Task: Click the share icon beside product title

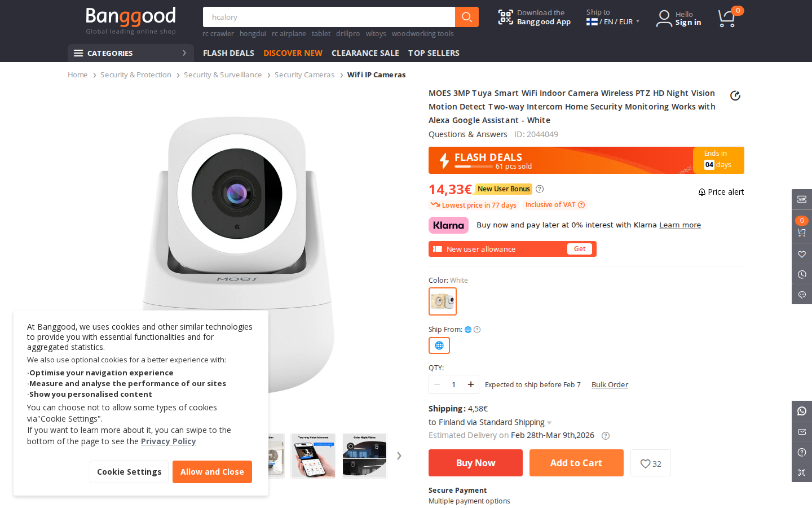Action: (735, 96)
